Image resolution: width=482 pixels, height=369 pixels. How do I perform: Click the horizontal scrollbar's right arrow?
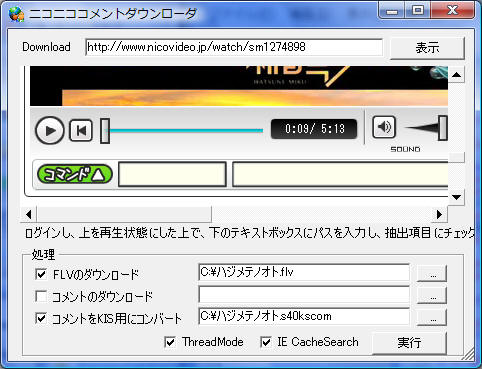[x=439, y=214]
